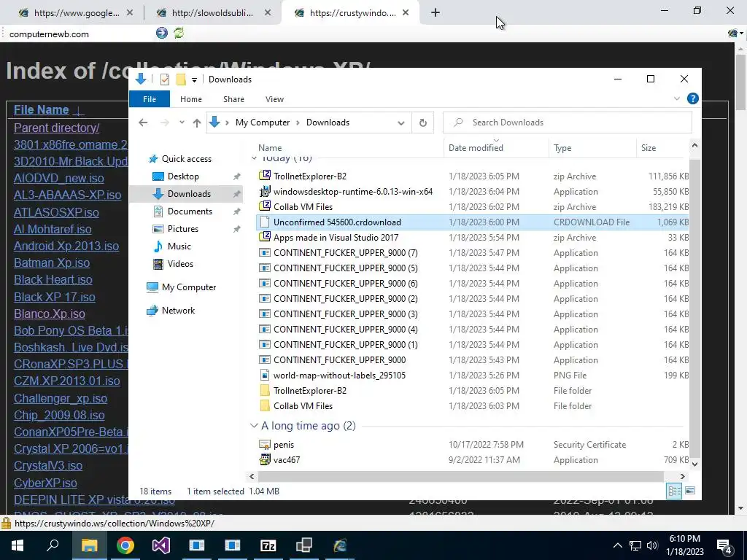The height and width of the screenshot is (560, 747).
Task: Sort by the Size column header
Action: pos(649,147)
